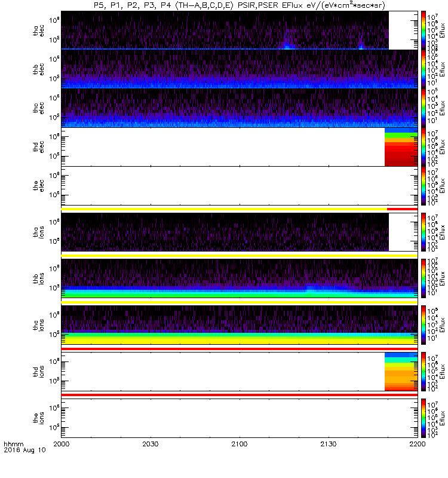The width and height of the screenshot is (448, 478).
Task: Click the 2100 time axis label
Action: [240, 444]
